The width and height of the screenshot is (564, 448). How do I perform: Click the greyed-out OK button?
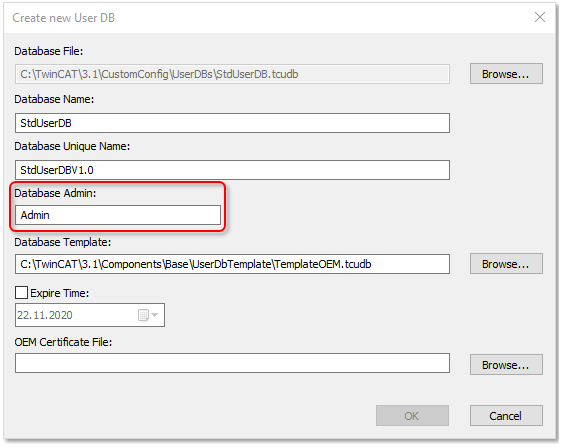point(412,416)
